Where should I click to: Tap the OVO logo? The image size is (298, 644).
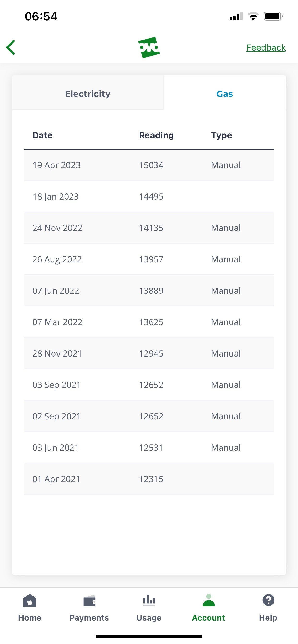point(149,47)
